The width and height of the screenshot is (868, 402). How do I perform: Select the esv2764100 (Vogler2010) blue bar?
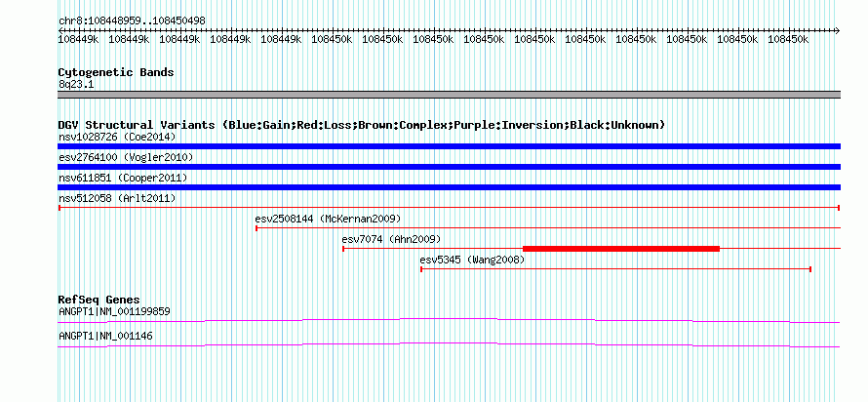[449, 167]
